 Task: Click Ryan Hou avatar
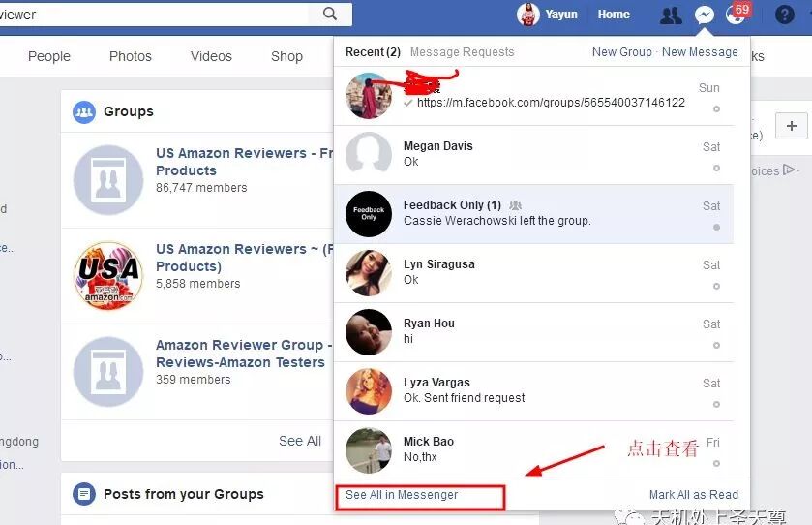coord(369,331)
